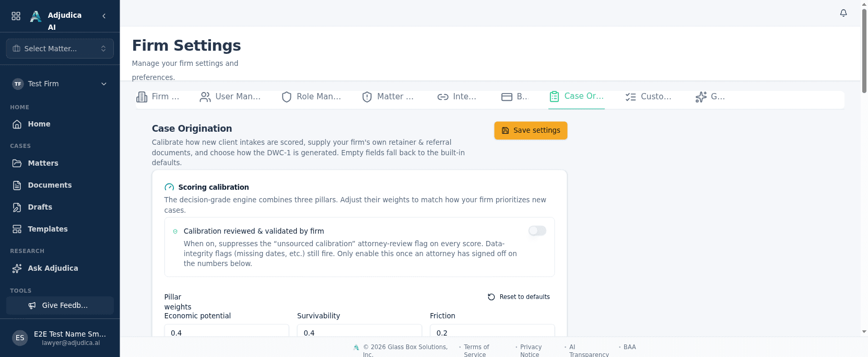Go to Home in sidebar
Image resolution: width=868 pixels, height=357 pixels.
click(60, 124)
